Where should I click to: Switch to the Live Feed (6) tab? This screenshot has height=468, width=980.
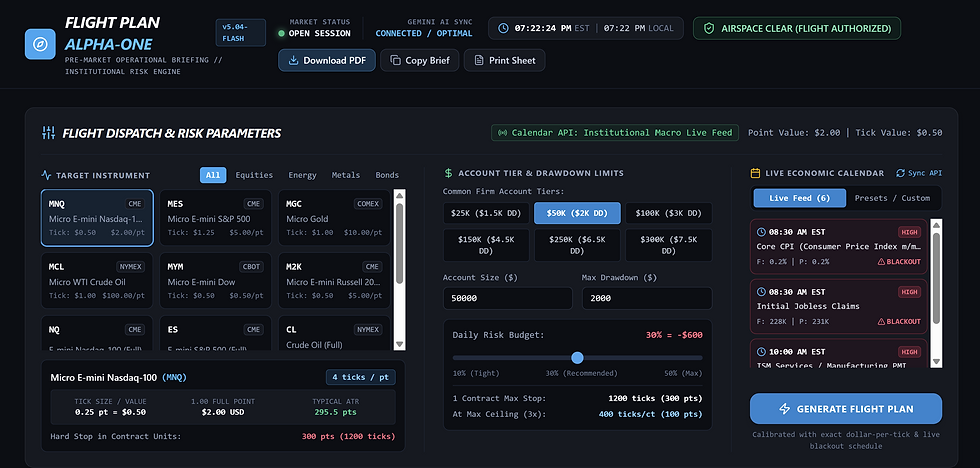coord(799,198)
